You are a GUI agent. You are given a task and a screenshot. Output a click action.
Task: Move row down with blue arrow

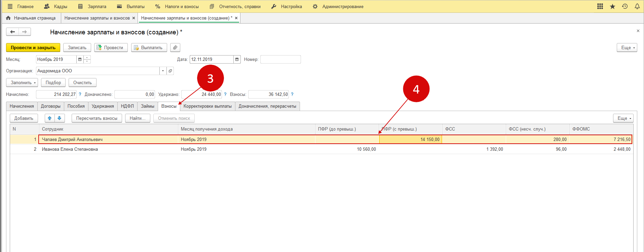coord(59,118)
